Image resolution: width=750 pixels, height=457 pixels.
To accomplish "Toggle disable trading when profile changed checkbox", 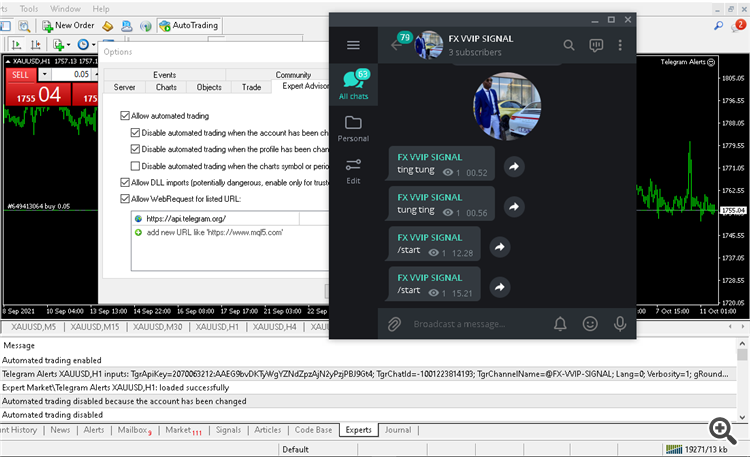I will click(135, 149).
